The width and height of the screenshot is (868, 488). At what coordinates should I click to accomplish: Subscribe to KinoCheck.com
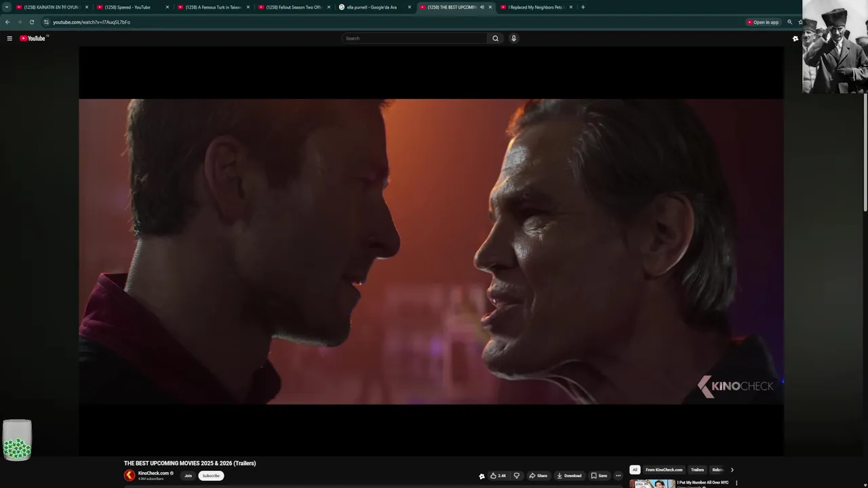[211, 476]
